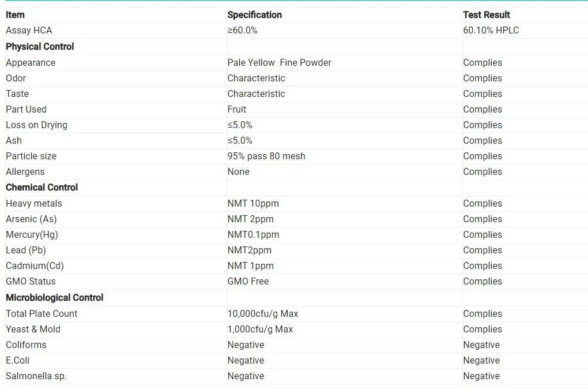
Task: Select the Heavy metals row label
Action: click(33, 204)
